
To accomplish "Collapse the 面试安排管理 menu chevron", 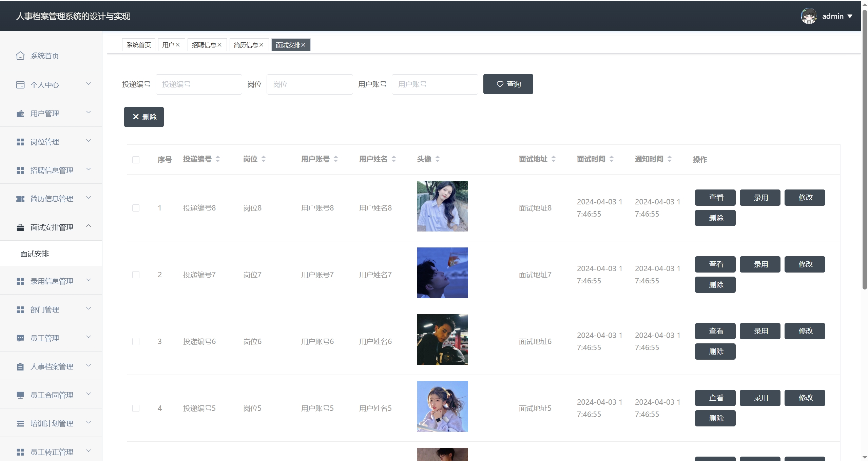I will click(x=89, y=226).
